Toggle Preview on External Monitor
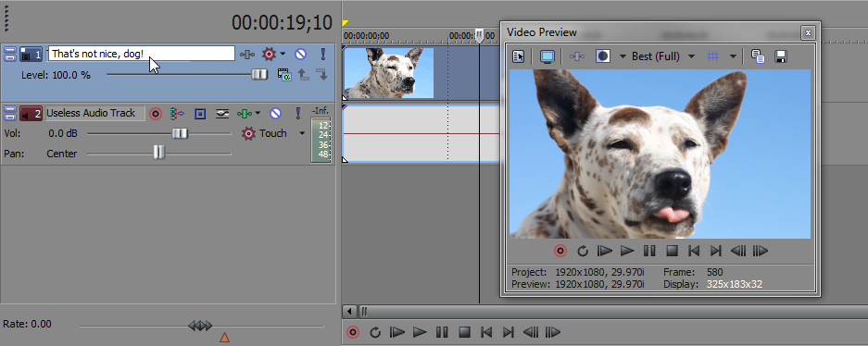Screen dimensions: 868x346 (547, 56)
